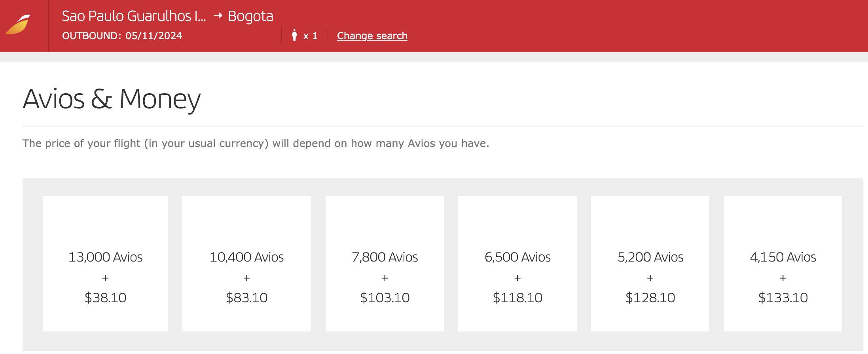Click the Avios & Money heading

coord(112,99)
